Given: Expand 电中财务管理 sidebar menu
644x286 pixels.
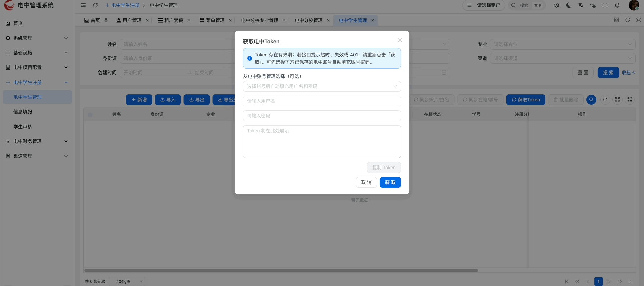Looking at the screenshot, I should point(37,141).
